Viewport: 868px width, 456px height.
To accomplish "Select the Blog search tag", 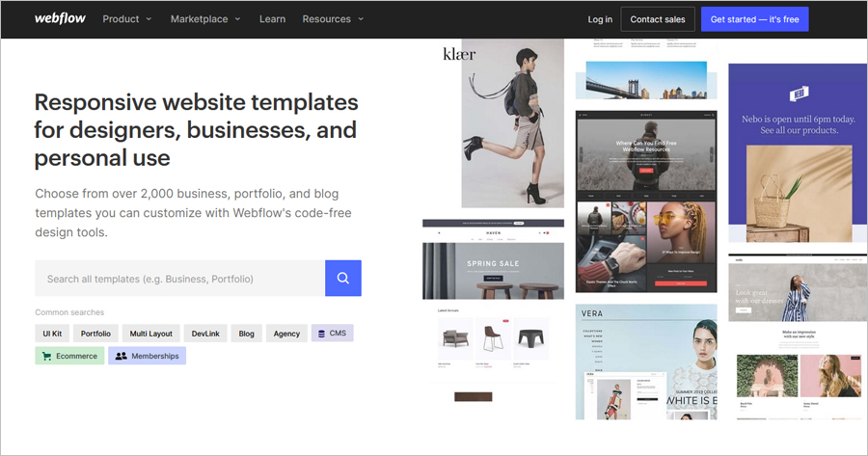I will (x=246, y=334).
